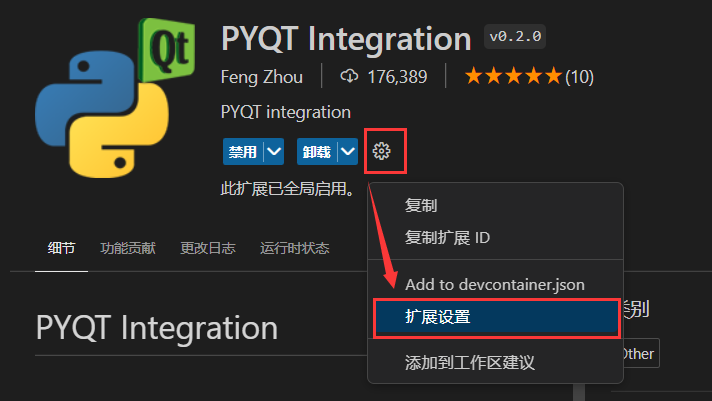Click the green Qt badge on the logo
Viewport: 712px width, 401px height.
point(167,49)
